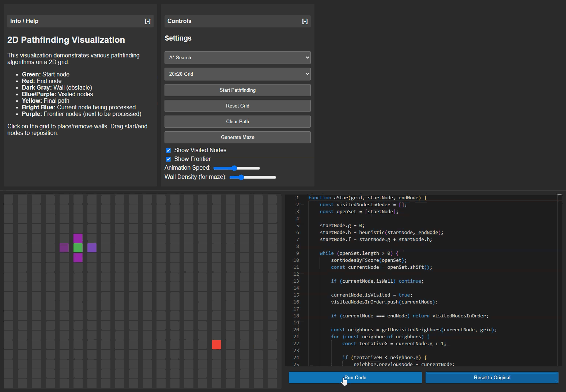Clear the computed path
The height and width of the screenshot is (392, 566).
tap(237, 121)
